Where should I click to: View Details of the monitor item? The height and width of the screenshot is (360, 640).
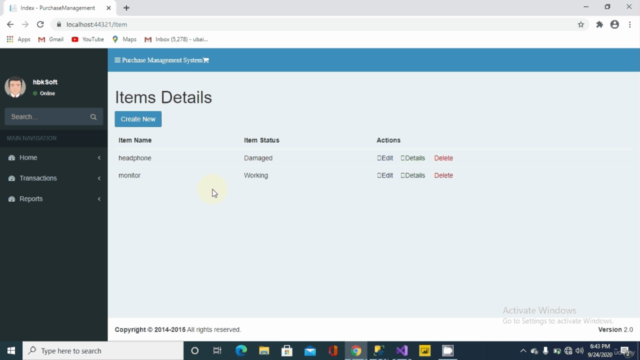click(413, 176)
